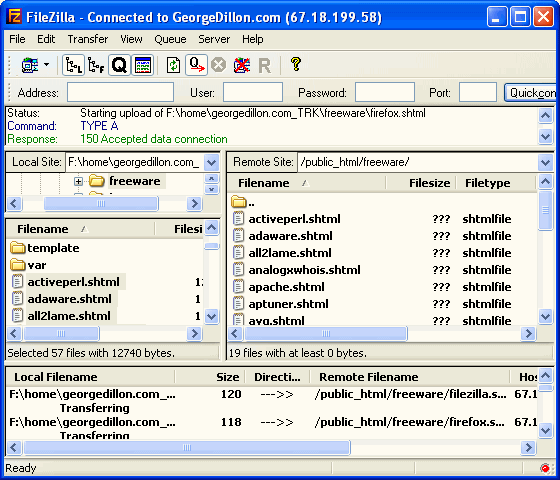
Task: Click the Disconnect from server icon
Action: pos(242,65)
